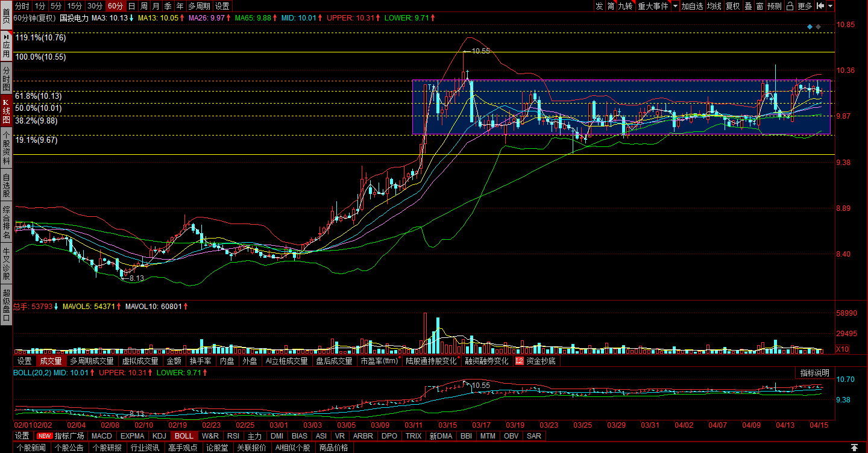Open the K线图 sidebar tab
The height and width of the screenshot is (453, 868).
(6, 111)
